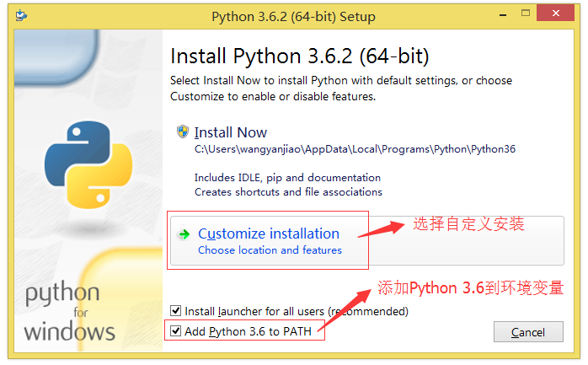Image resolution: width=588 pixels, height=365 pixels.
Task: Click the UAC shield icon beside Install Now
Action: [183, 132]
